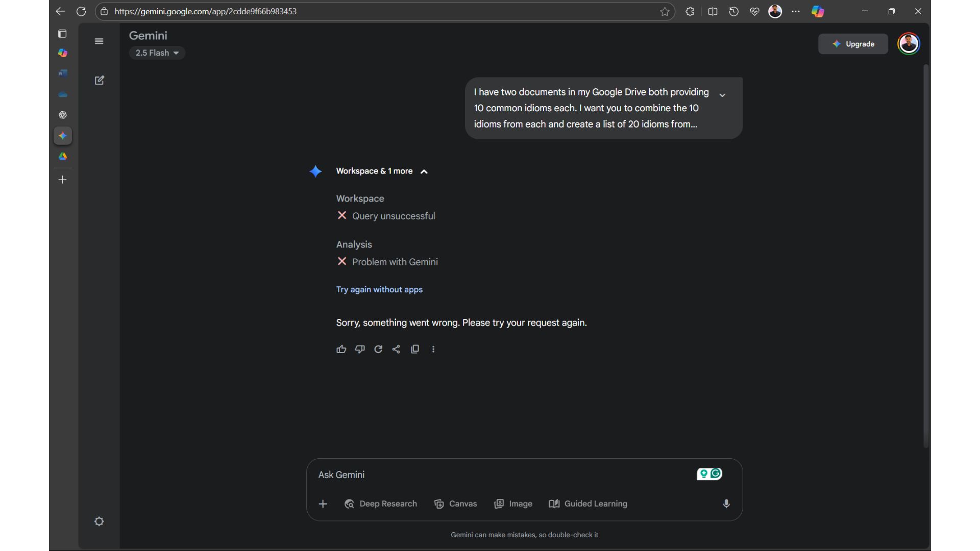
Task: Click the 'Sorry, something went wrong' message
Action: (461, 323)
